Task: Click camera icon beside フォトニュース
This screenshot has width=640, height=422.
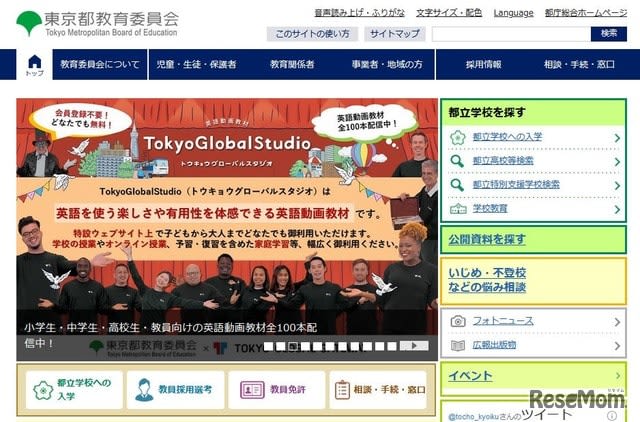Action: [x=458, y=321]
